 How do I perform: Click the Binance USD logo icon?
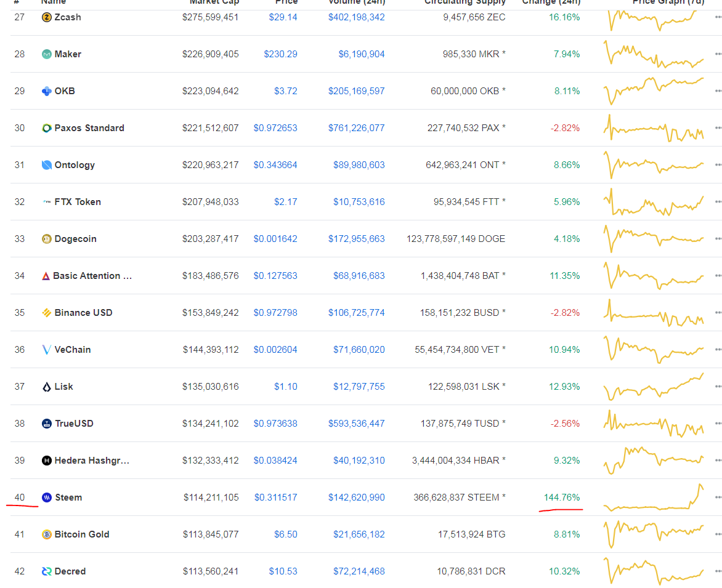46,313
